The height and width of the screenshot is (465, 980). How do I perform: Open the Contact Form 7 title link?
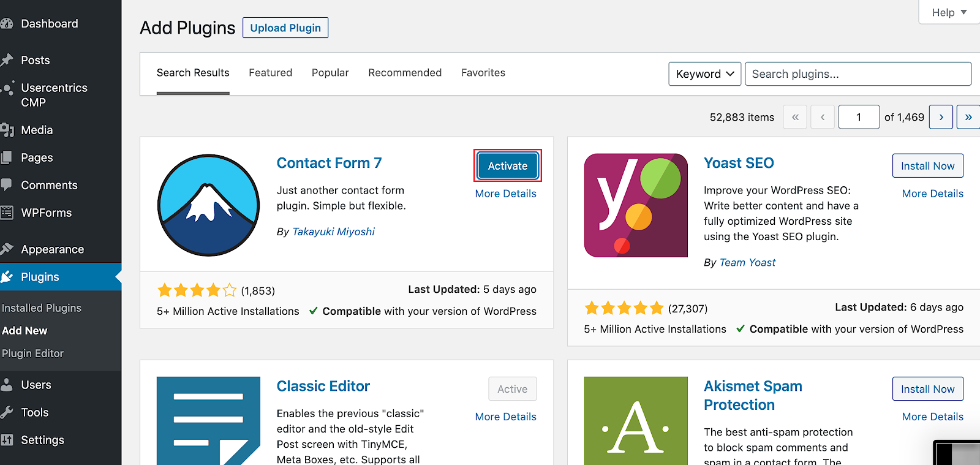(x=330, y=163)
